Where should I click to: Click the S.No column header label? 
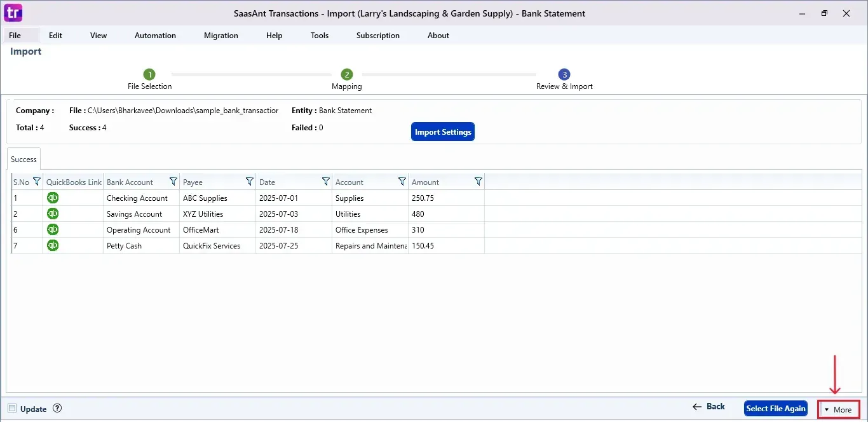pos(22,182)
